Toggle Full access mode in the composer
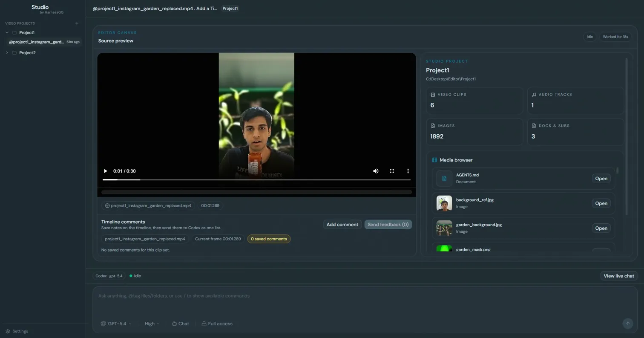The height and width of the screenshot is (338, 644). click(x=217, y=324)
